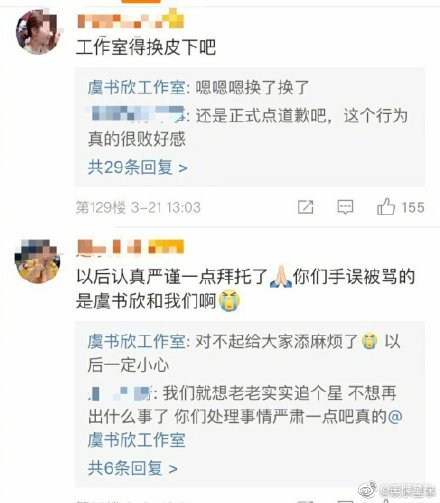Open the share icon on floor 129
The height and width of the screenshot is (503, 440).
click(305, 207)
